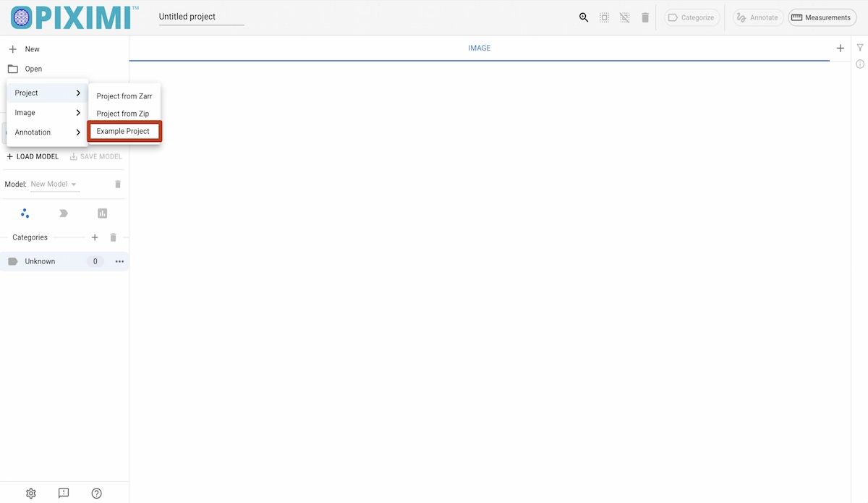This screenshot has height=503, width=868.
Task: Click the plus icon next to New
Action: tap(12, 49)
